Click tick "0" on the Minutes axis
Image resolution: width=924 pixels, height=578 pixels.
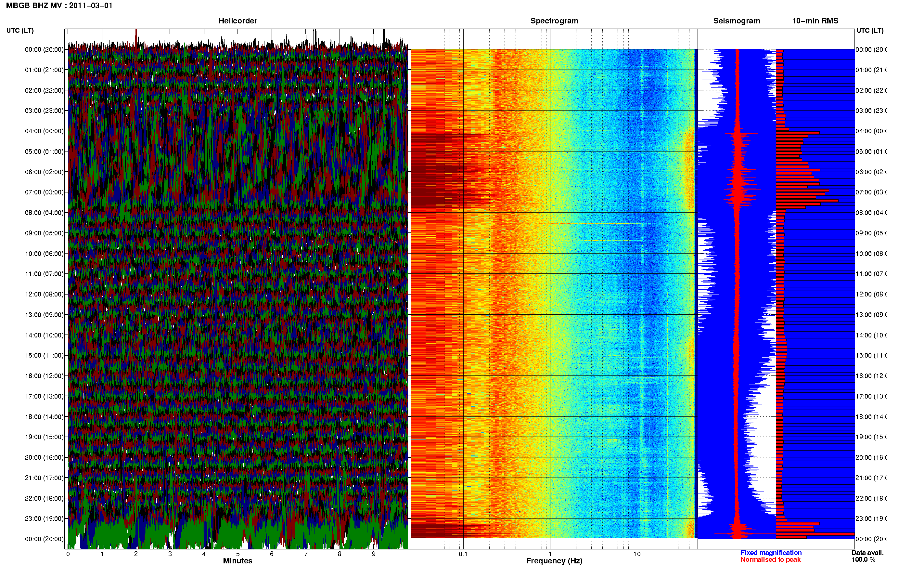click(68, 554)
